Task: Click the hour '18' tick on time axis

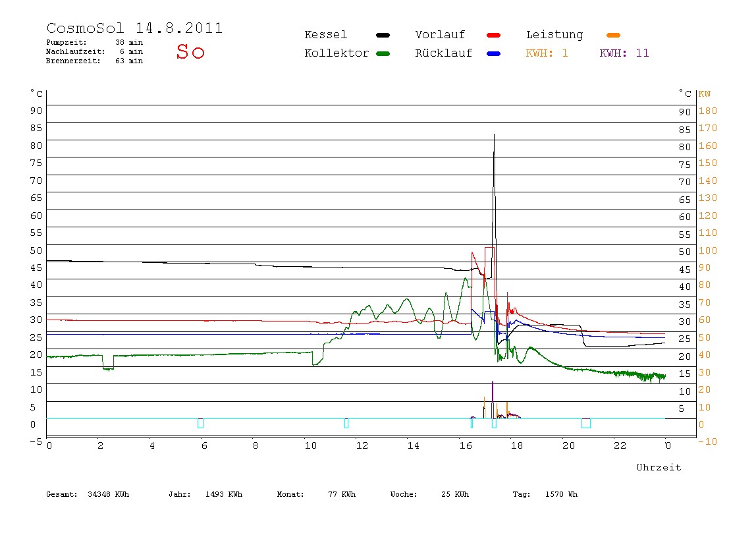Action: click(x=517, y=446)
